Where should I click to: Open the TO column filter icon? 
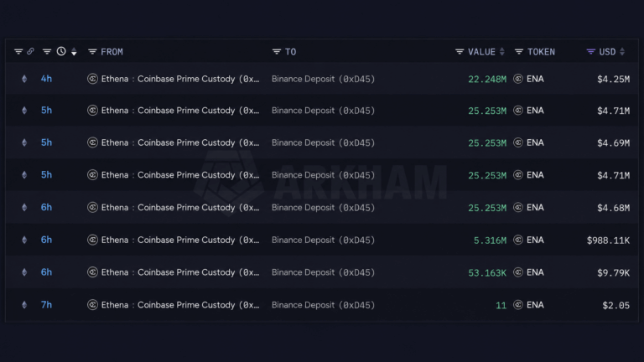click(x=277, y=52)
